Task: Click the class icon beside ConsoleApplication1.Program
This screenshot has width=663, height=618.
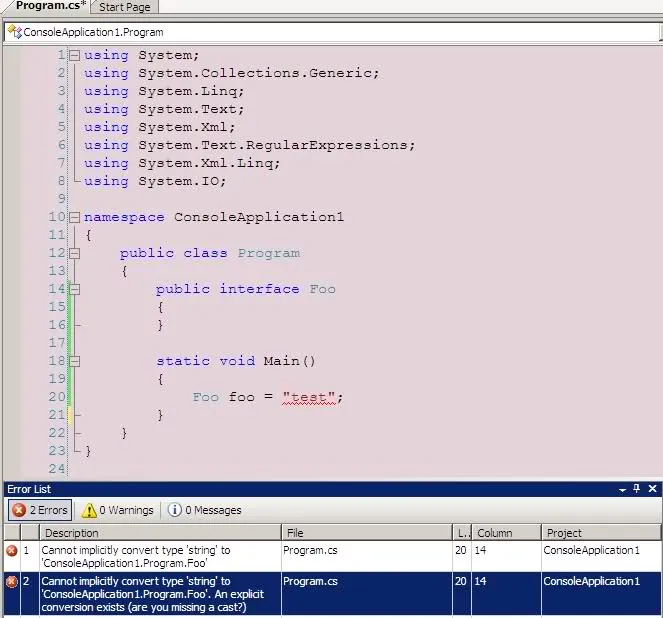Action: 14,32
